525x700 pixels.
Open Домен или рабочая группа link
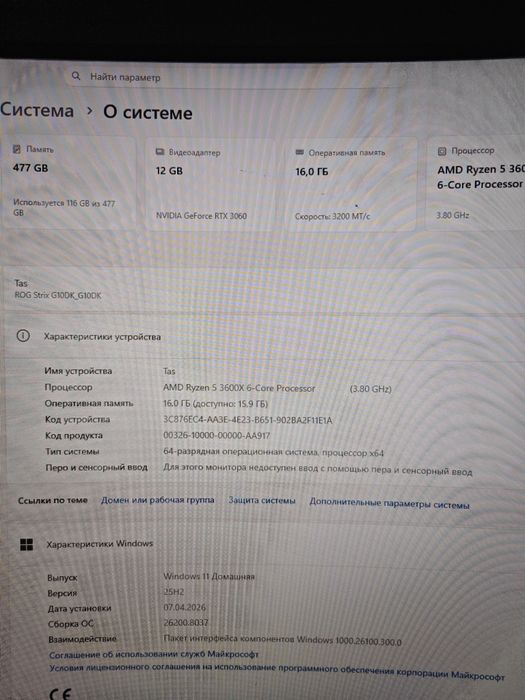coord(158,500)
